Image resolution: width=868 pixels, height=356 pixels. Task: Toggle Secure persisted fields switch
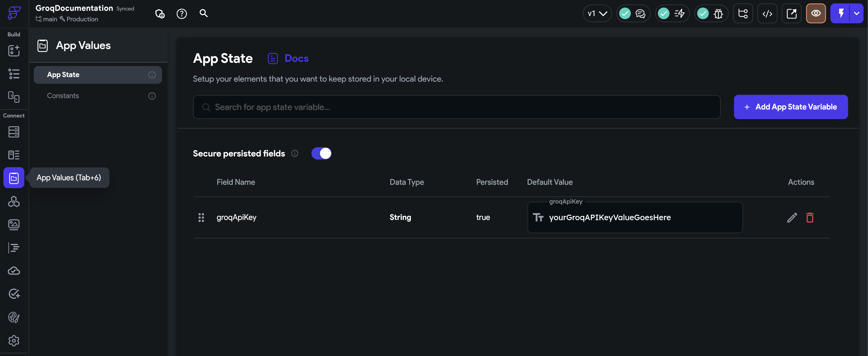tap(321, 153)
